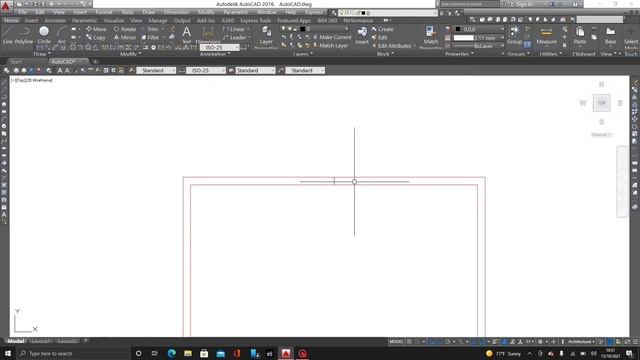
Task: Click the layer color swatch in the Layers panel
Action: [x=302, y=29]
